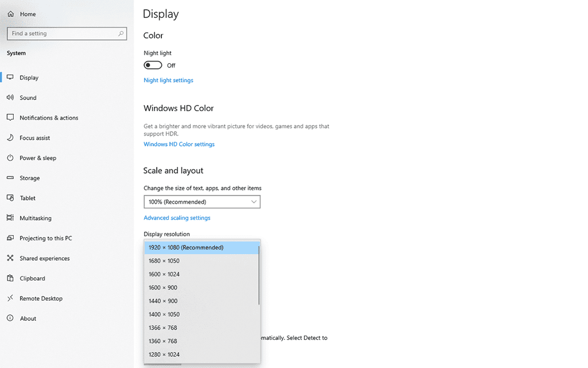Open Storage settings from sidebar
The width and height of the screenshot is (588, 368).
[x=11, y=178]
